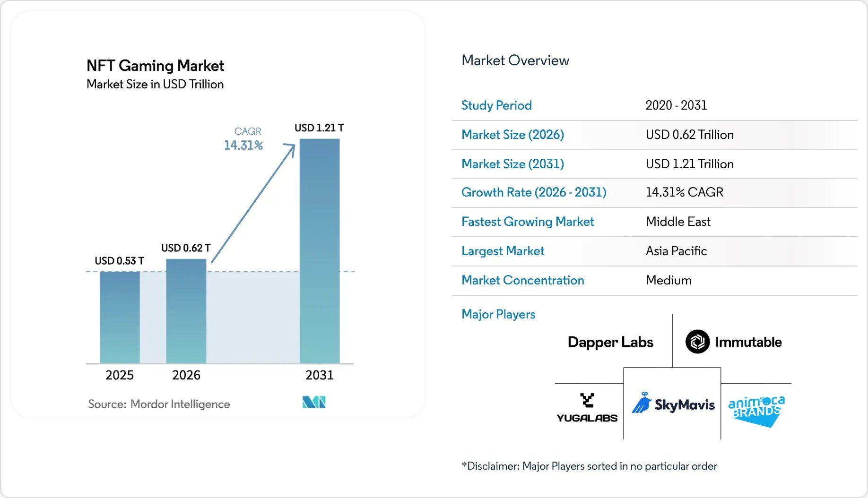Open Fastest Growing Market label
Screen dimensions: 868x498
528,222
